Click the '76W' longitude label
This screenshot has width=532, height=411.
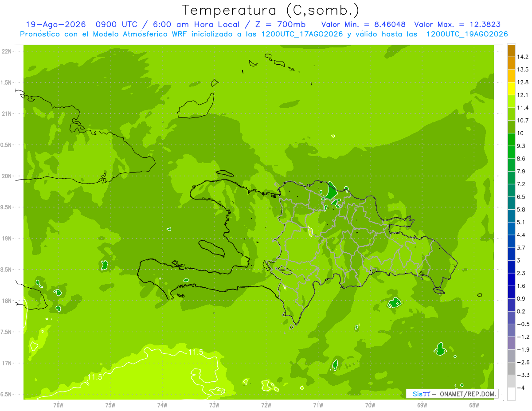coord(58,405)
